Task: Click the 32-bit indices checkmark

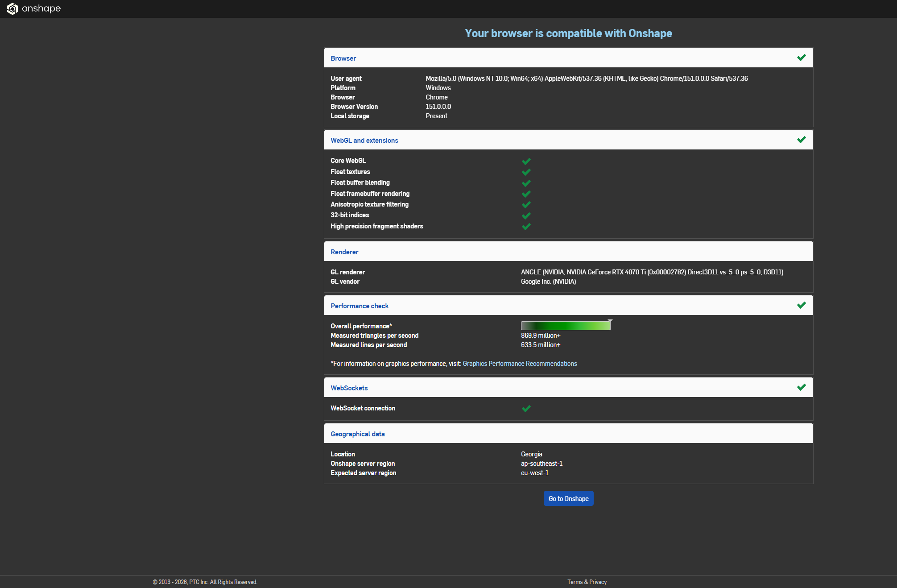Action: [x=526, y=215]
